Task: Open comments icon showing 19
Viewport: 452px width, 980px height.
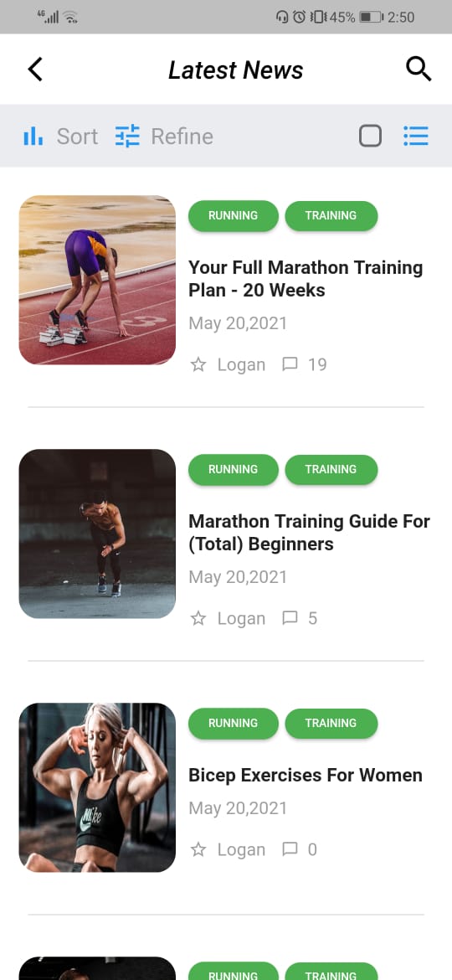Action: 290,364
